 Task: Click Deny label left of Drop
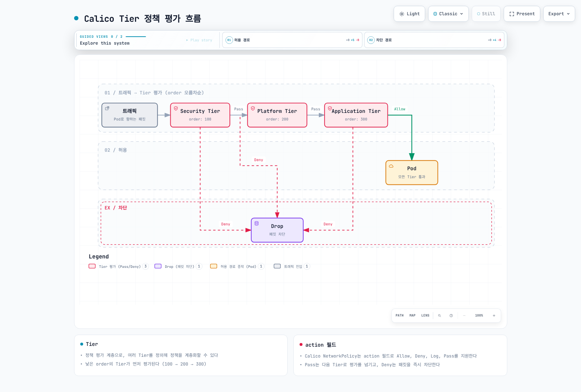tap(226, 224)
